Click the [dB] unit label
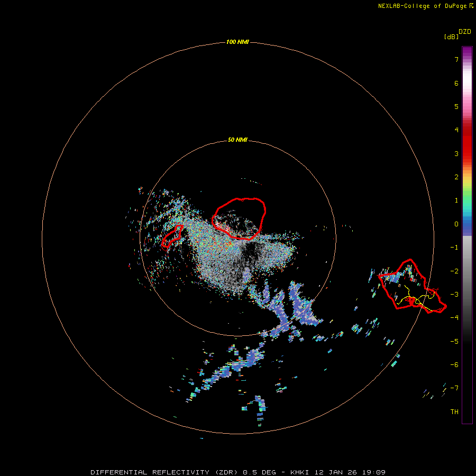Viewport: 476px width, 476px height. (452, 36)
